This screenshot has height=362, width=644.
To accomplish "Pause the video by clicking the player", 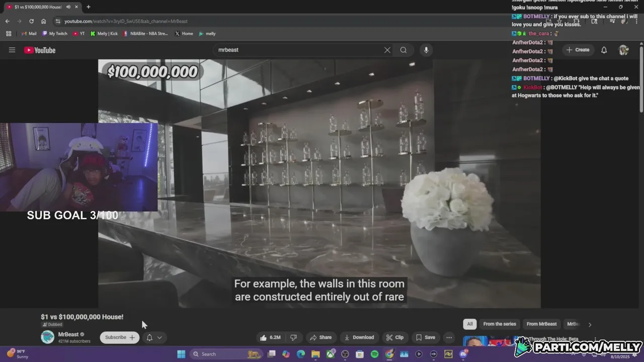I will click(319, 184).
